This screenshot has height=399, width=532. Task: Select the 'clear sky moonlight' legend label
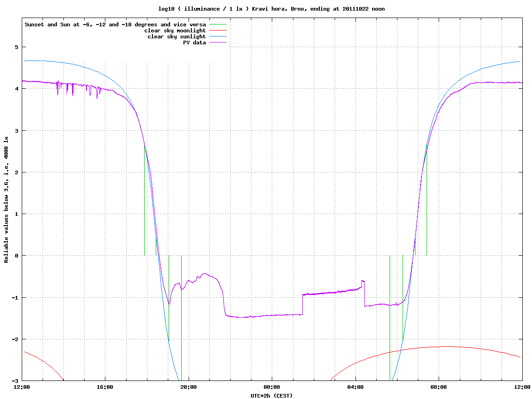tap(175, 31)
